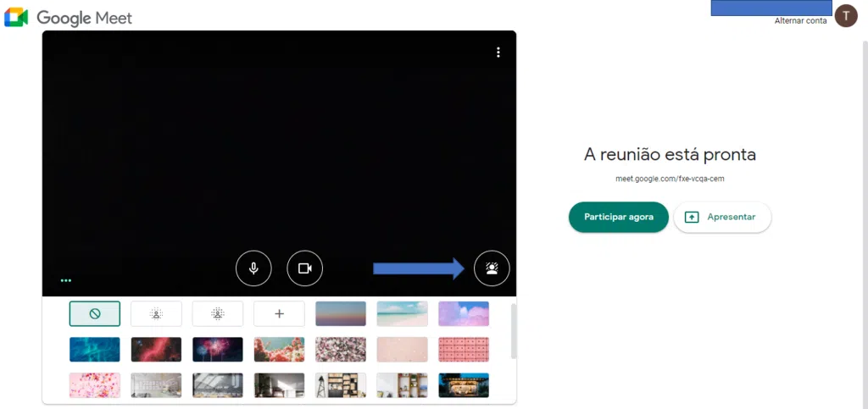Apply slight background blur option
The width and height of the screenshot is (868, 409).
pos(156,314)
